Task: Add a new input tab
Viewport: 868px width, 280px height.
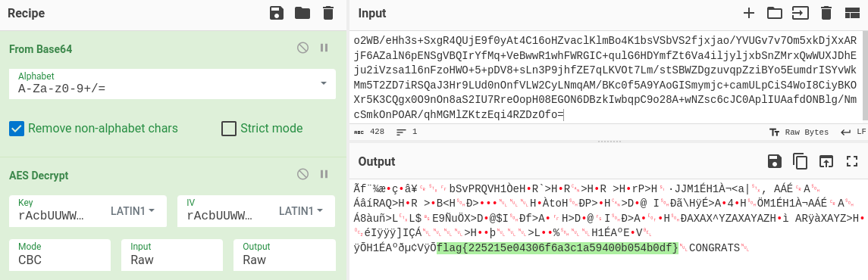Action: pos(749,13)
